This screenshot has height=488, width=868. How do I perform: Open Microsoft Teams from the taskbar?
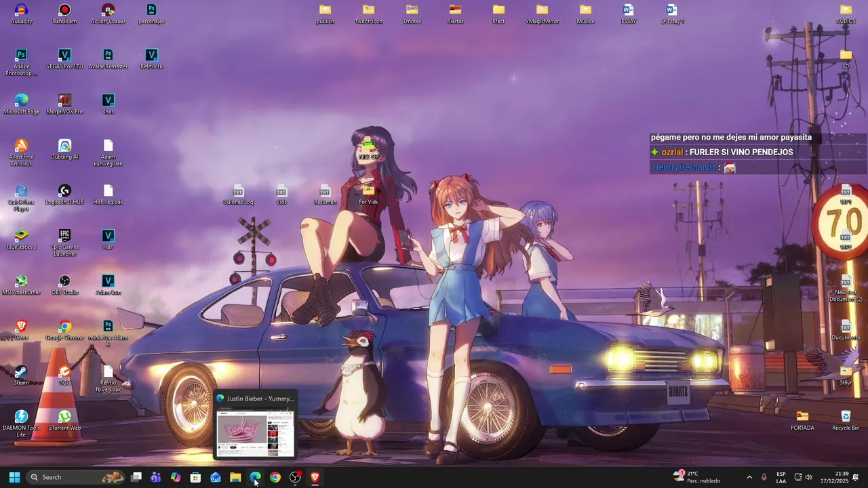point(155,477)
